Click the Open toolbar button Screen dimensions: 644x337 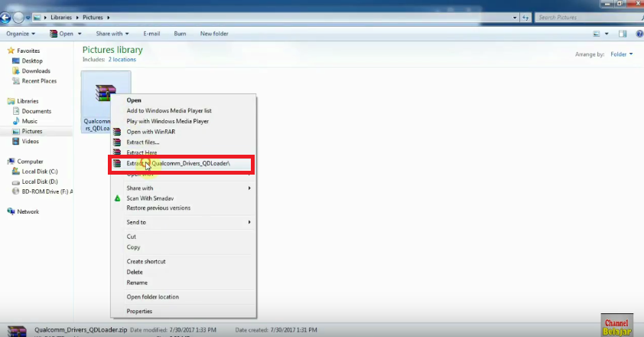[62, 34]
